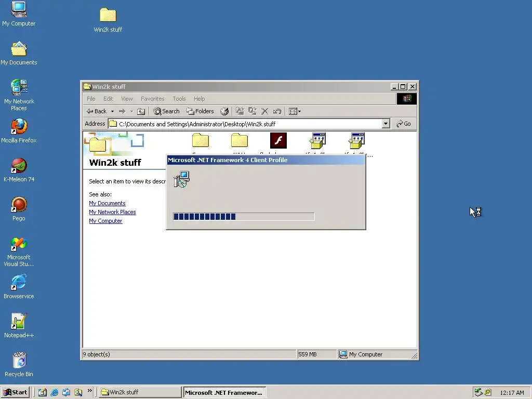Click the 559 MB status bar entry
The height and width of the screenshot is (399, 532).
coord(316,354)
